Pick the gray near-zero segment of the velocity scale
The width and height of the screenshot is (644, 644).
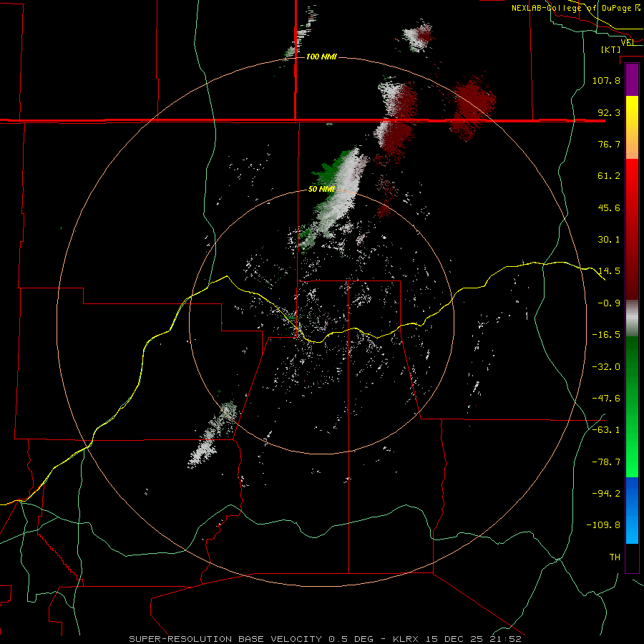pyautogui.click(x=632, y=318)
